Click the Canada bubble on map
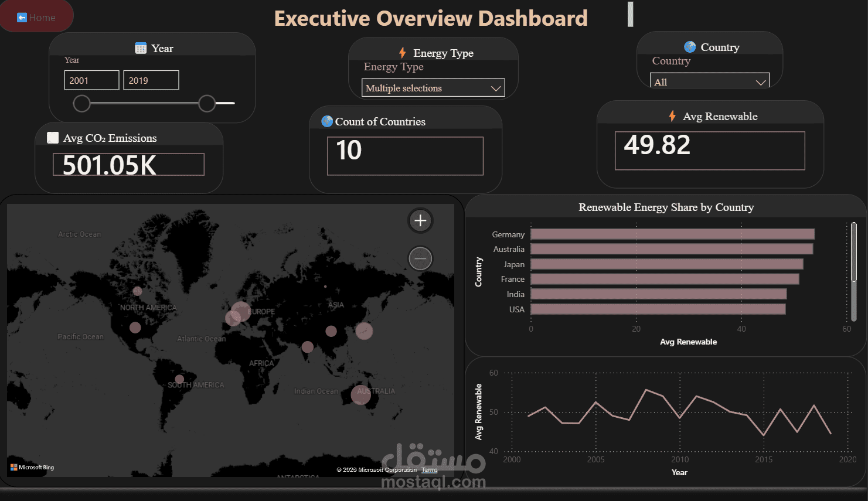The height and width of the screenshot is (501, 868). click(x=138, y=291)
